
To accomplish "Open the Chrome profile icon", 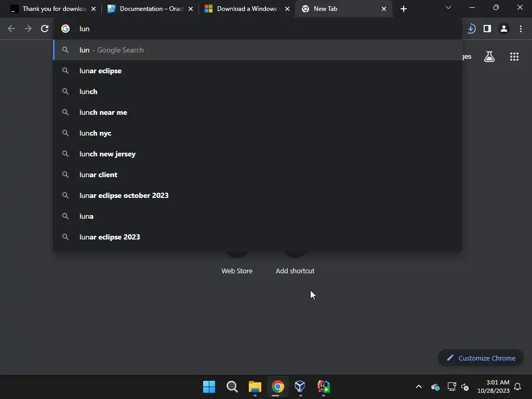I will tap(504, 29).
